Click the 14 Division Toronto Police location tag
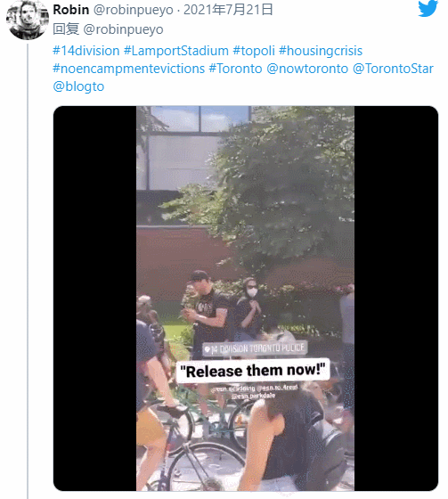The width and height of the screenshot is (448, 499). (x=255, y=348)
